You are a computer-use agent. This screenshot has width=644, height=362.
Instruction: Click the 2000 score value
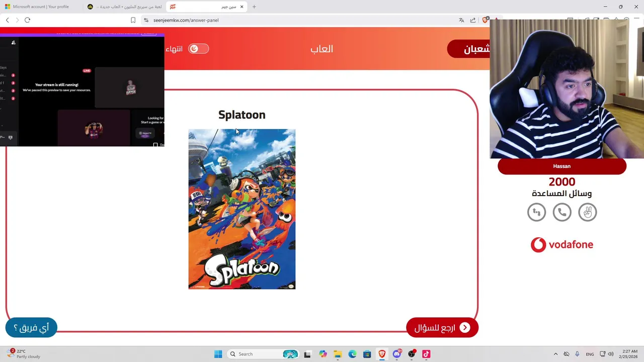click(x=562, y=182)
